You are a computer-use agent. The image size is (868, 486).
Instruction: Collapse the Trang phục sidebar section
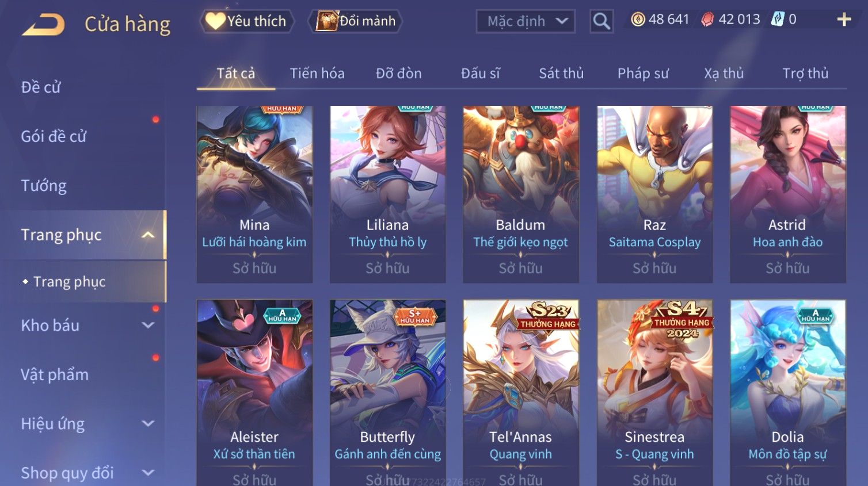148,235
